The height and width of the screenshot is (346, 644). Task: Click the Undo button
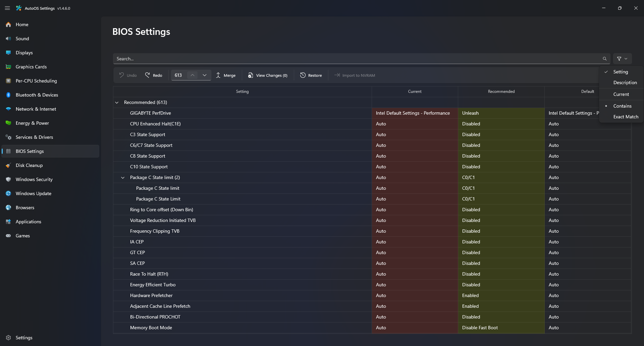coord(128,75)
